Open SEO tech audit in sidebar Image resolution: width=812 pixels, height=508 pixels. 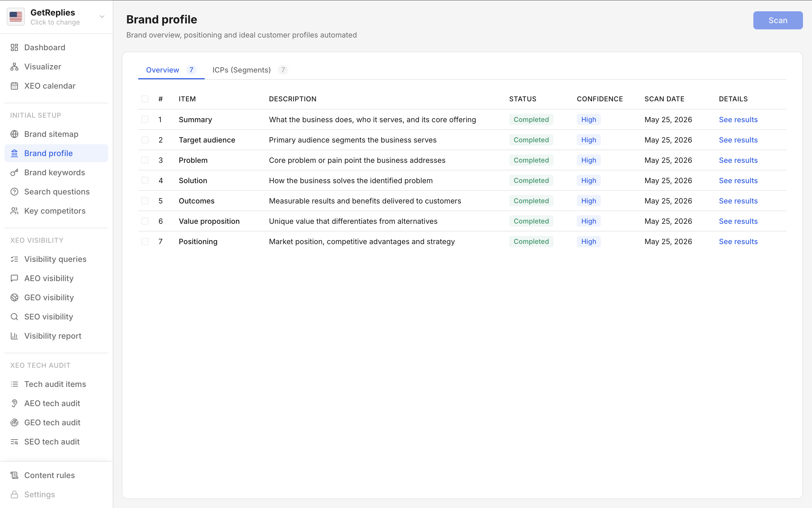tap(56, 441)
